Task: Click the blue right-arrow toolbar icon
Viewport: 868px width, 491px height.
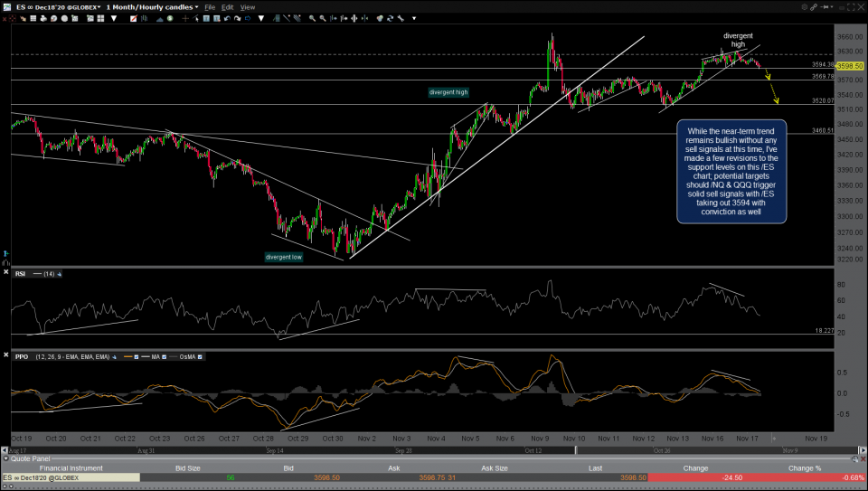Action: pyautogui.click(x=248, y=18)
